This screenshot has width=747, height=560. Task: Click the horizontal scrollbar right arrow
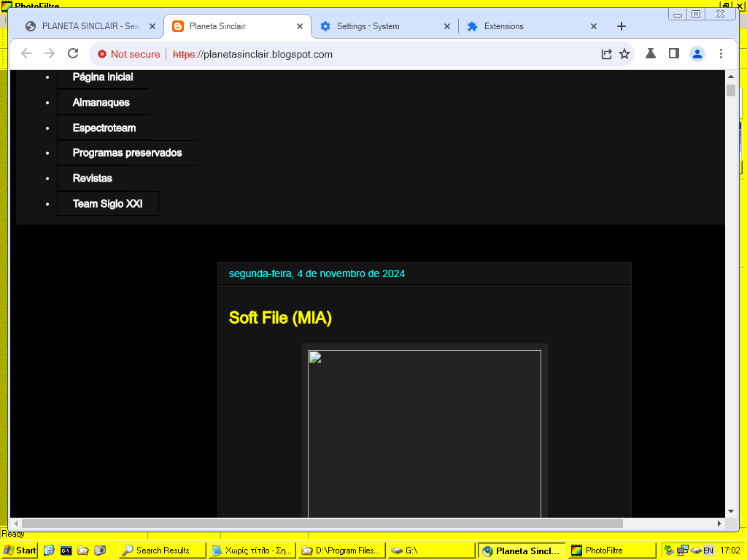pyautogui.click(x=719, y=524)
